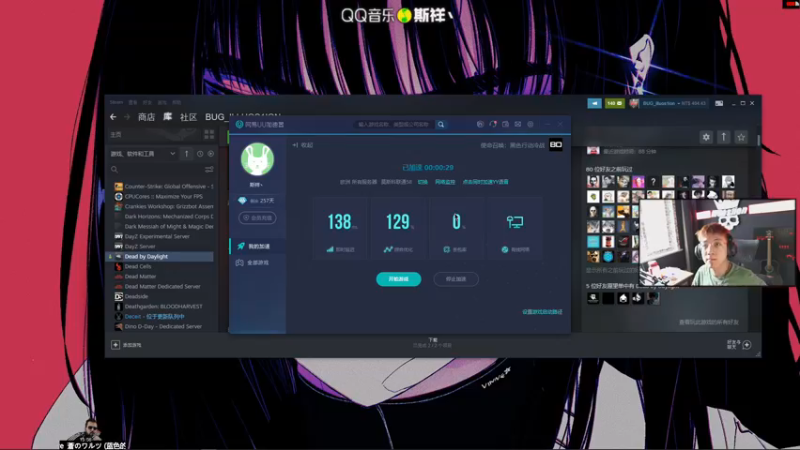Screen dimensions: 800x450
Task: Open the advanced filter sliders icon in the library
Action: click(209, 169)
